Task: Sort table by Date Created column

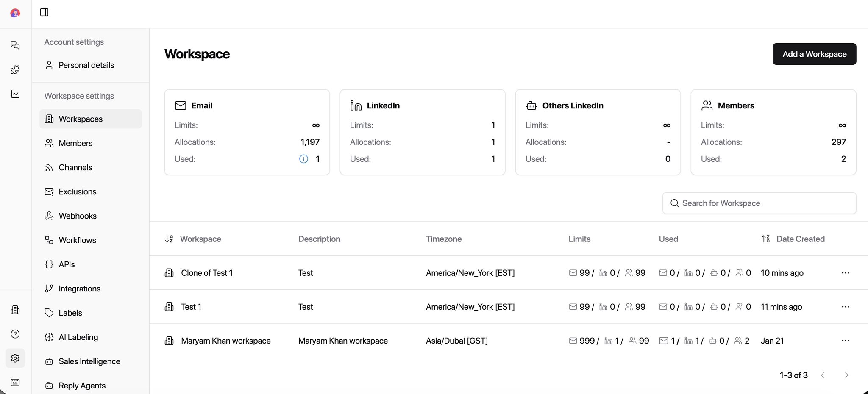Action: click(766, 239)
